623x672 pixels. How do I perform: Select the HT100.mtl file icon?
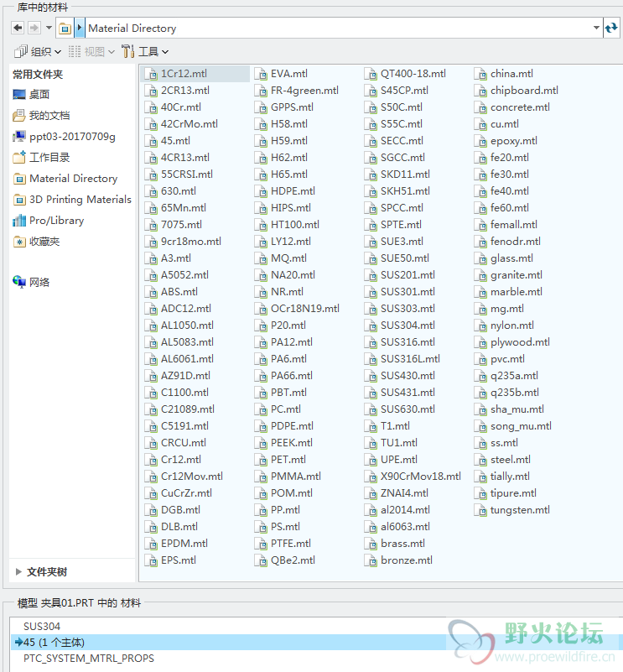[x=261, y=225]
